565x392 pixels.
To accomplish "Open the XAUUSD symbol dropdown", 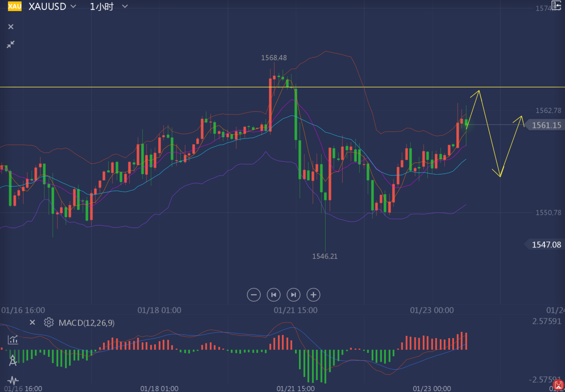I will [x=52, y=6].
